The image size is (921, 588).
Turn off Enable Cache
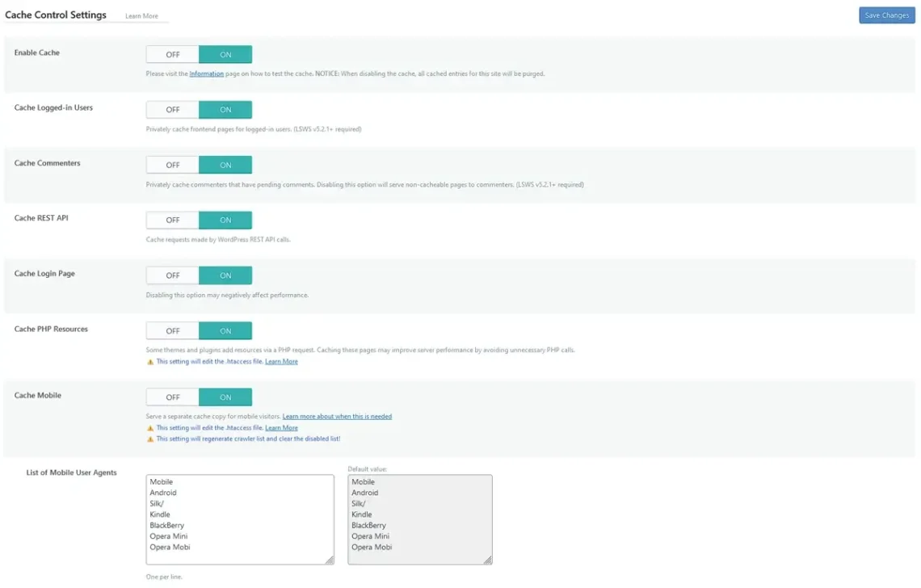click(x=171, y=54)
